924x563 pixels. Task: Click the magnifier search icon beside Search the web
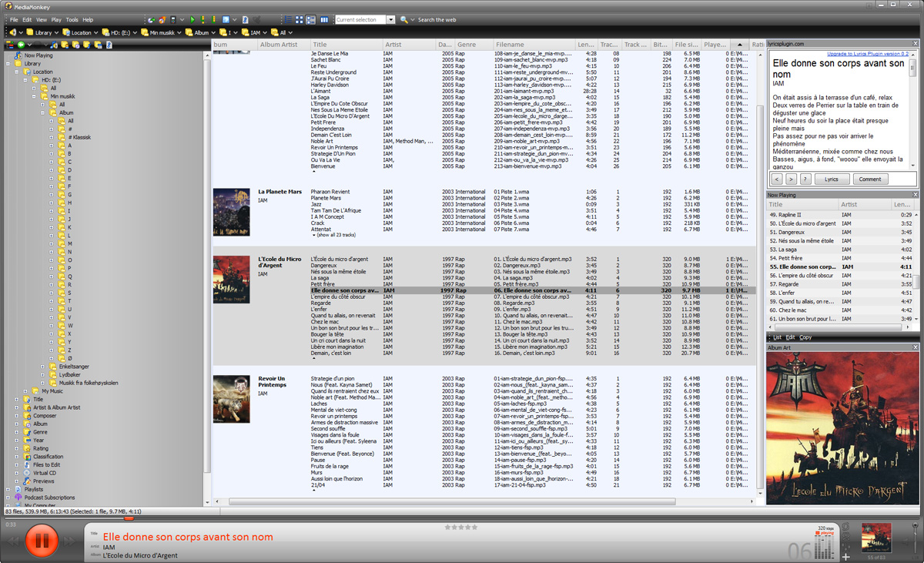click(404, 20)
